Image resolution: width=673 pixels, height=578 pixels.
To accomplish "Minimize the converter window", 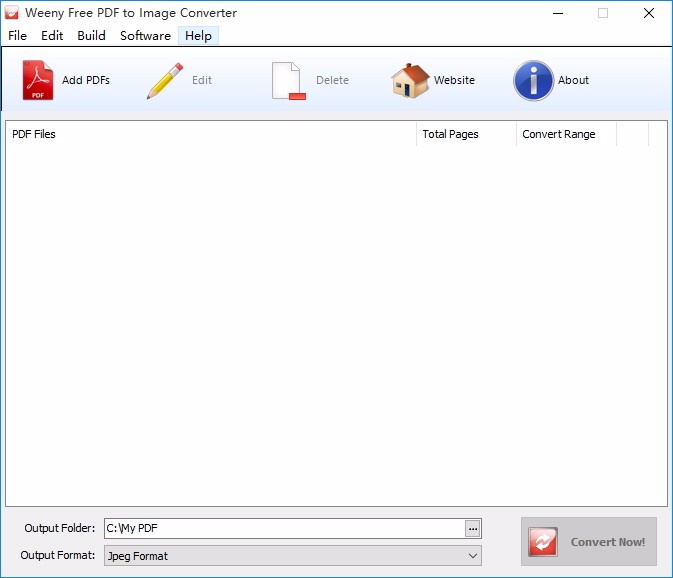I will [x=558, y=13].
